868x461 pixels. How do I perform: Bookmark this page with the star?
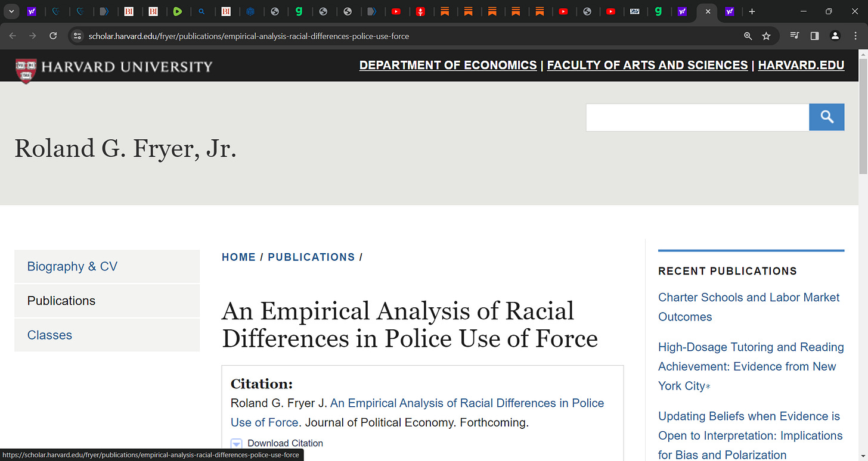766,36
